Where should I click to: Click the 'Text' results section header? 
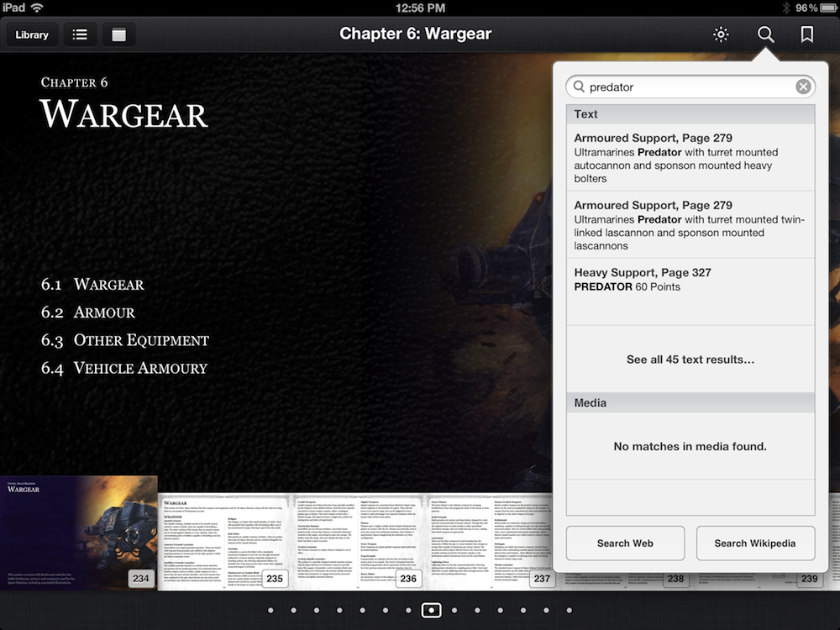[x=690, y=114]
